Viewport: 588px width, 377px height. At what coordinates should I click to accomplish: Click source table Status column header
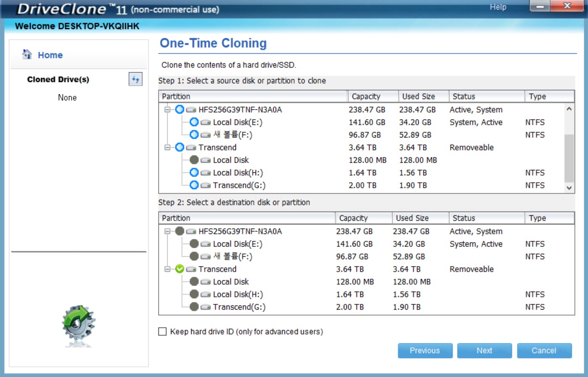click(487, 96)
